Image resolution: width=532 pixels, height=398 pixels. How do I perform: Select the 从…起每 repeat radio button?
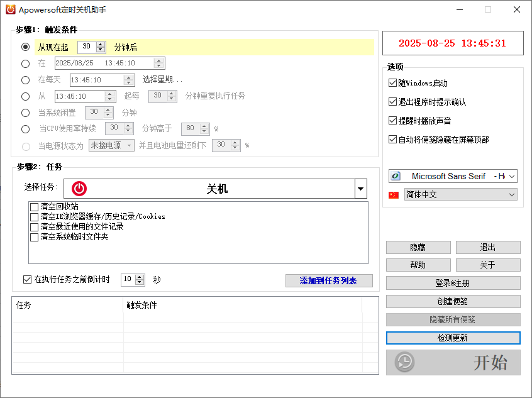coord(25,96)
